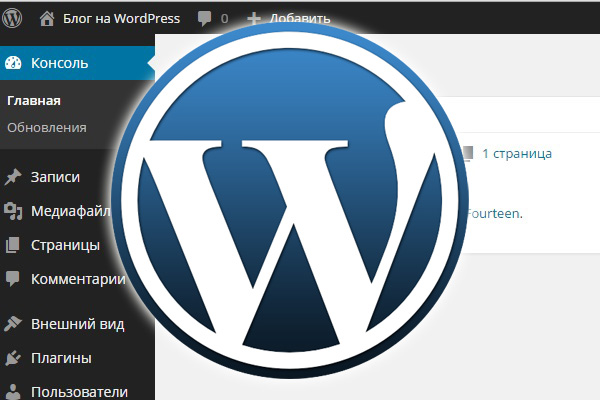The width and height of the screenshot is (600, 400).
Task: Open the 'Записи' menu
Action: 55,177
